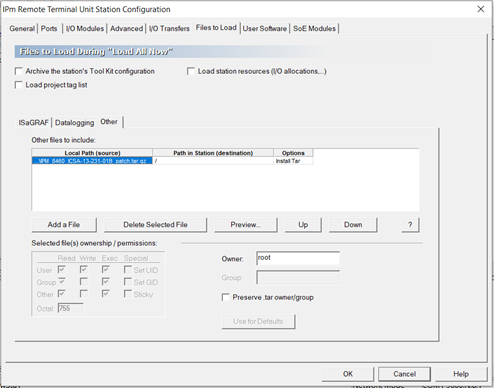The width and height of the screenshot is (494, 388).
Task: Move selected file Down
Action: 353,225
